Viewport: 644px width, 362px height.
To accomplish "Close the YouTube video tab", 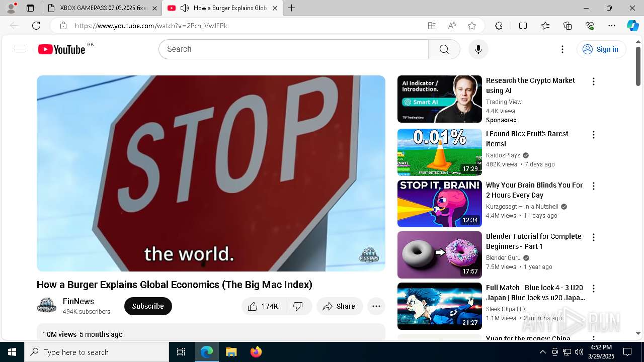I will tap(275, 8).
